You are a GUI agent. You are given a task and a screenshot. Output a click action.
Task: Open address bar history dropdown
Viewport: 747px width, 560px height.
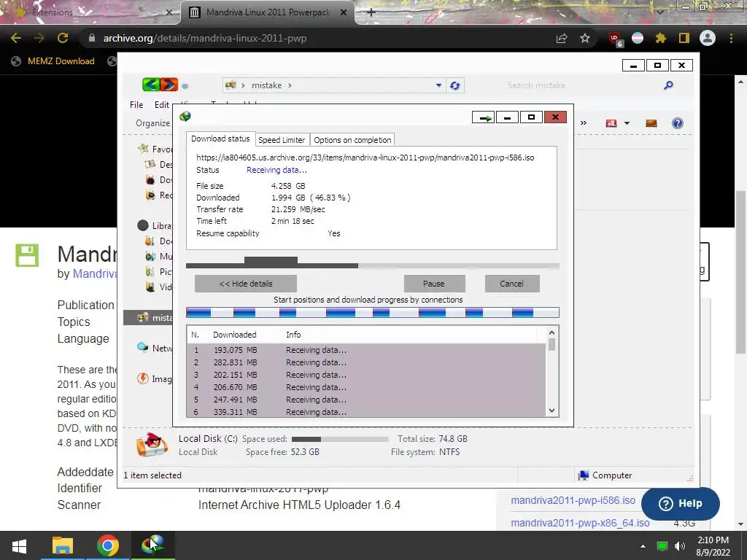[x=438, y=85]
